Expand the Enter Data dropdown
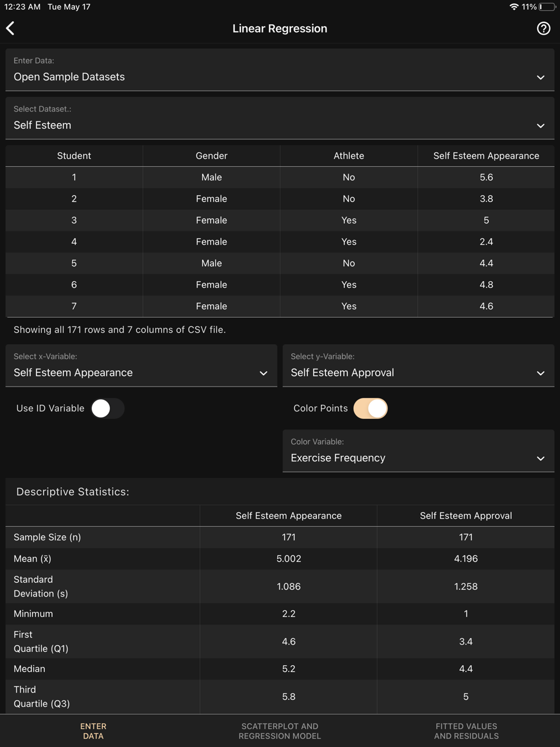 click(x=279, y=70)
